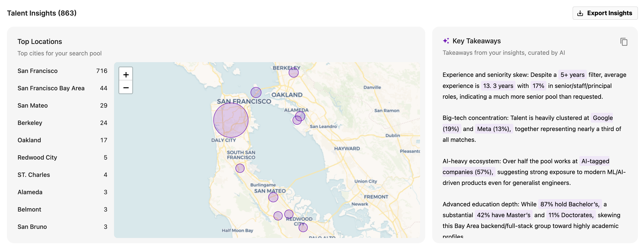Copy Key Takeaways using the clipboard icon
This screenshot has width=644, height=249.
(624, 42)
